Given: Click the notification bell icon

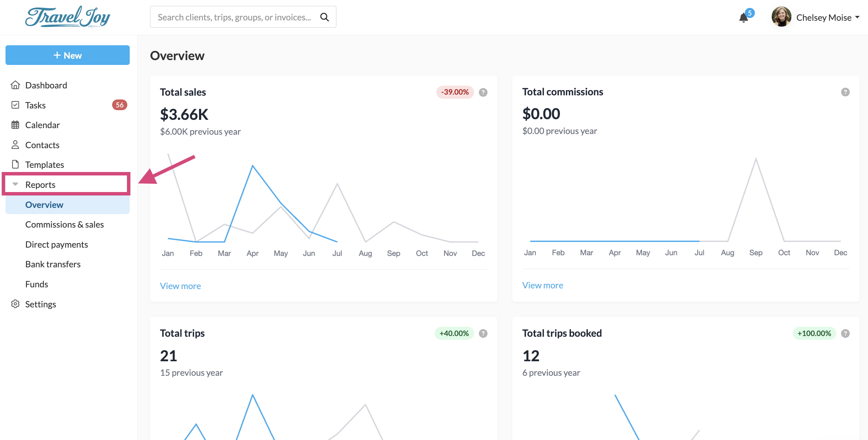Looking at the screenshot, I should pyautogui.click(x=744, y=18).
